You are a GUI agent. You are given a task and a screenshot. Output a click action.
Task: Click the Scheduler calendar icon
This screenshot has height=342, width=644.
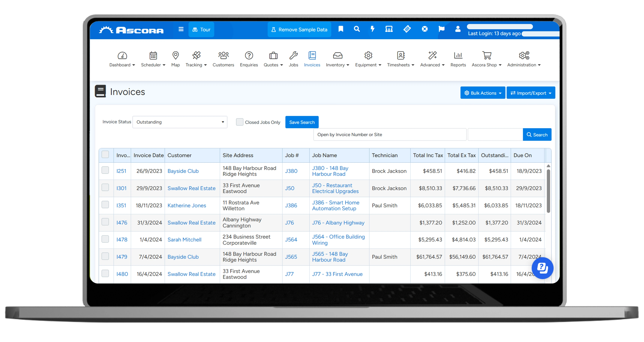153,55
